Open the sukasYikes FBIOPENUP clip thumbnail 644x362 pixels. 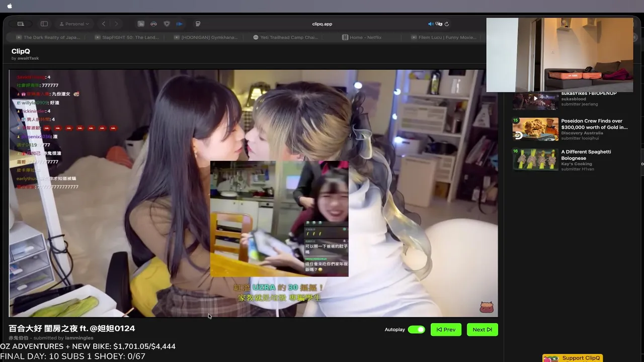(x=535, y=101)
